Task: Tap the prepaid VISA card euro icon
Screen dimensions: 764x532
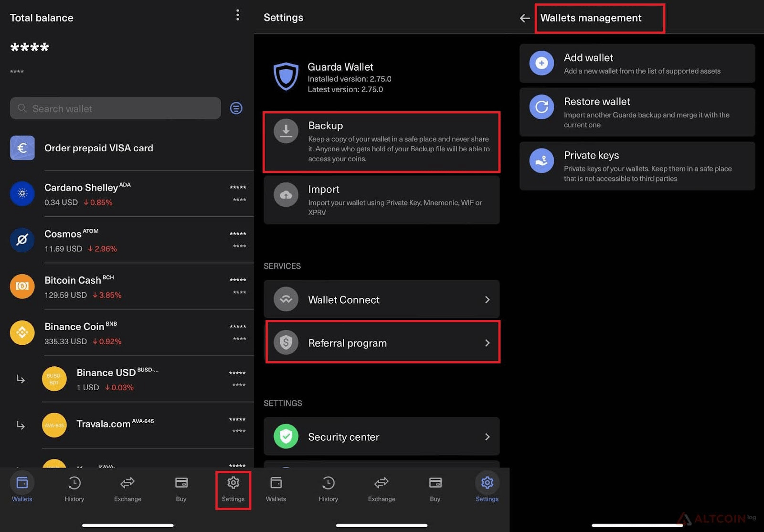Action: click(22, 148)
